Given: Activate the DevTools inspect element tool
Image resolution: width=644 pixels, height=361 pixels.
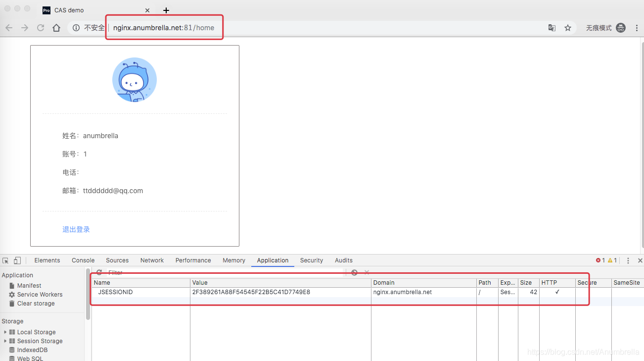Looking at the screenshot, I should point(6,260).
